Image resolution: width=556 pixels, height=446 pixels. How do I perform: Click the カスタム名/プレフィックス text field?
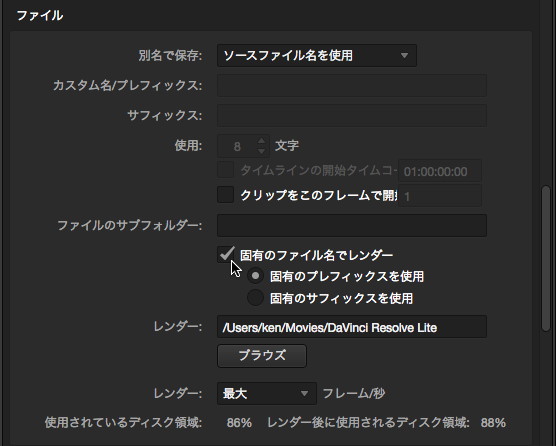click(x=352, y=85)
